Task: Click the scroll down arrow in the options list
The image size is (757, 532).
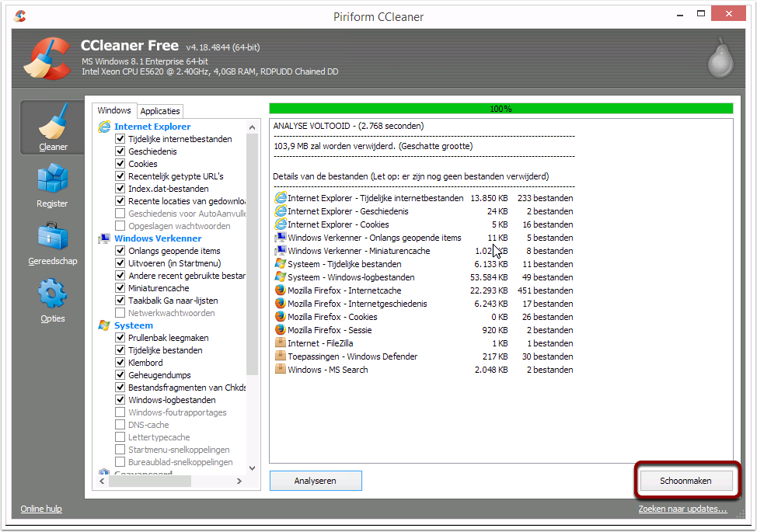Action: (252, 468)
